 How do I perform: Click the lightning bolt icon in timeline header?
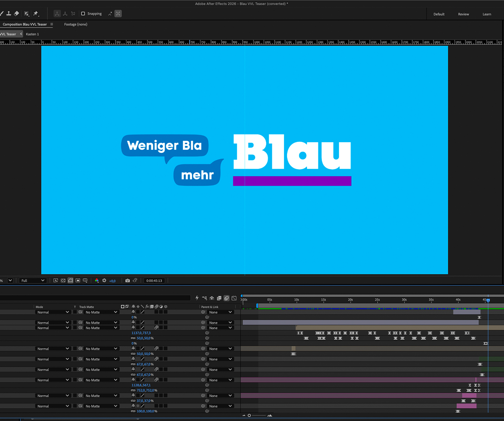(197, 298)
